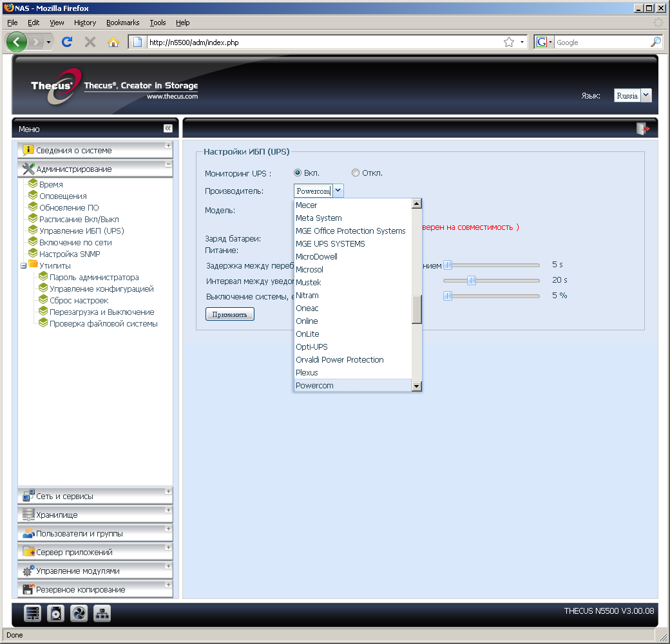
Task: Select Powercom in manufacturer list
Action: click(x=353, y=385)
